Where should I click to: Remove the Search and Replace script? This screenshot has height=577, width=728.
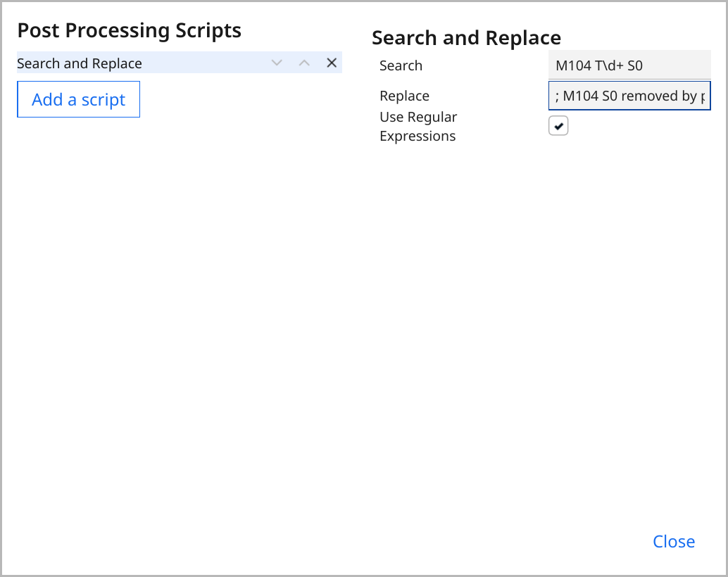(332, 63)
